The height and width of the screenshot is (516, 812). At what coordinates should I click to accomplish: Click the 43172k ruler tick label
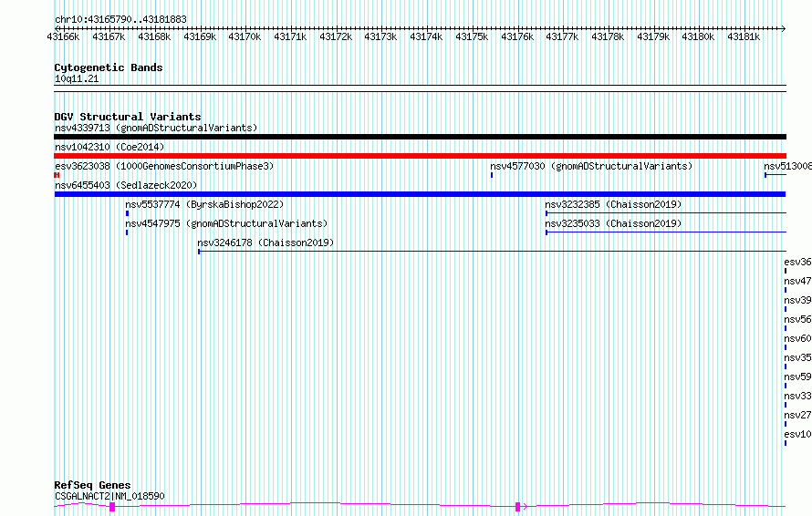336,36
